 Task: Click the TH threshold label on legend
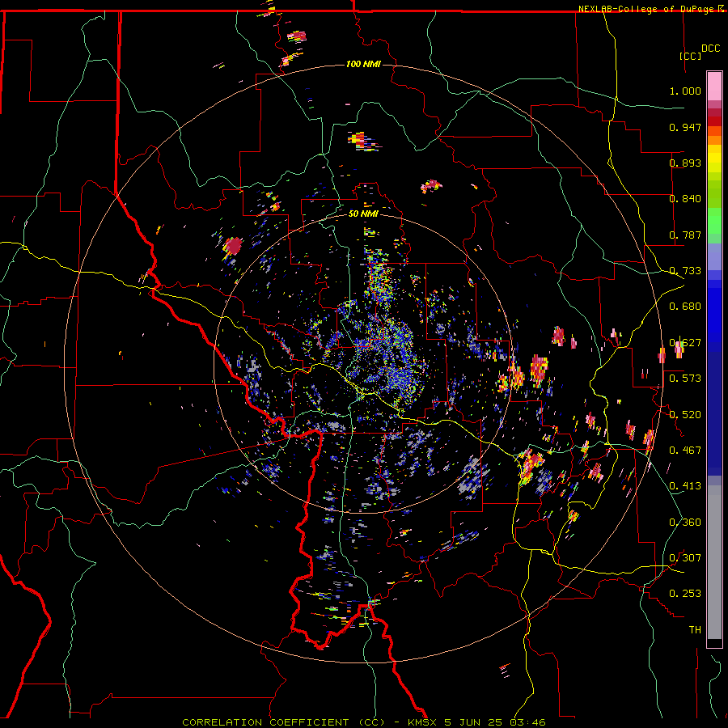tap(695, 630)
